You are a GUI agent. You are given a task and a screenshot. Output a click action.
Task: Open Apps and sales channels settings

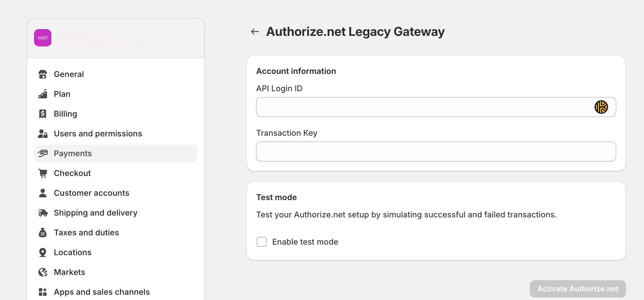coord(101,292)
